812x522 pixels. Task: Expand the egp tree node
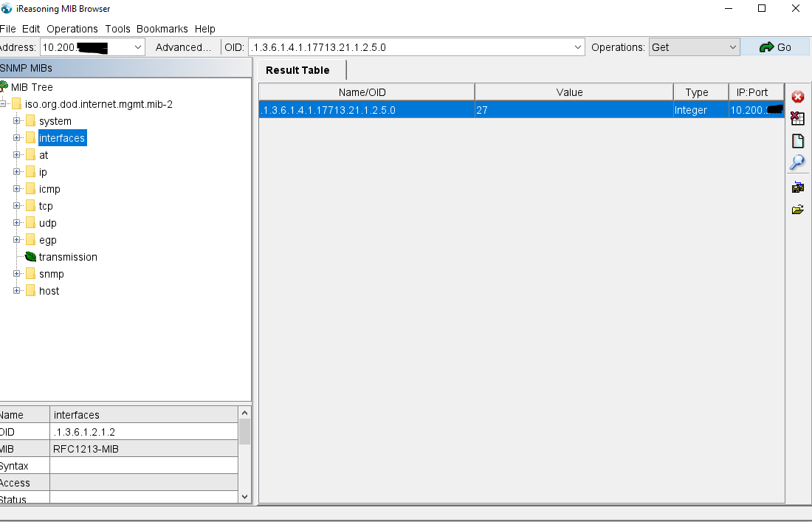coord(16,240)
